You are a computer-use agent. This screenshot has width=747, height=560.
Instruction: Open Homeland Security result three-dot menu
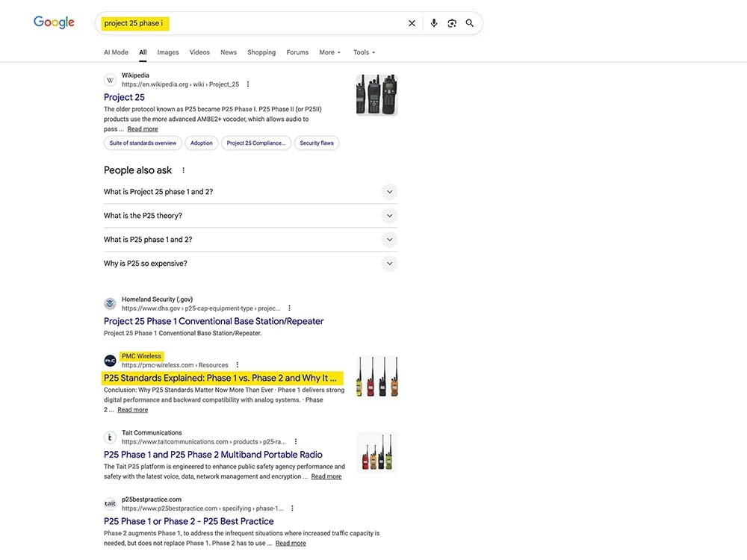tap(289, 308)
